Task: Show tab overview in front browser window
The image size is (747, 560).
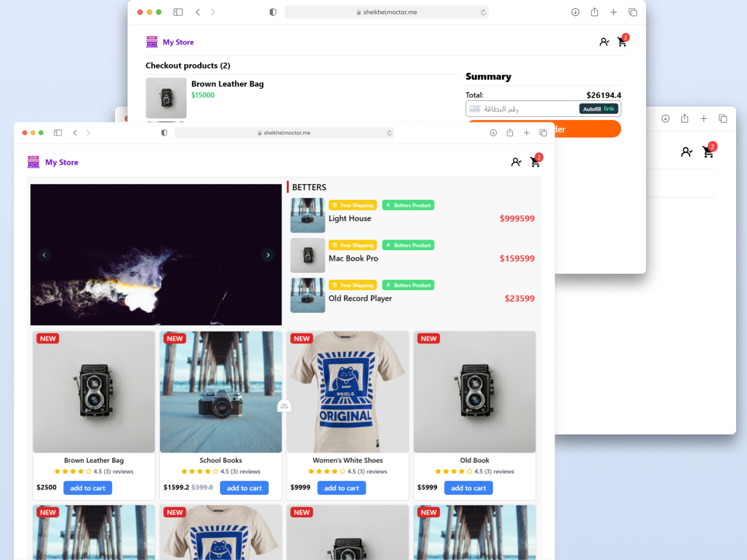Action: [x=543, y=133]
